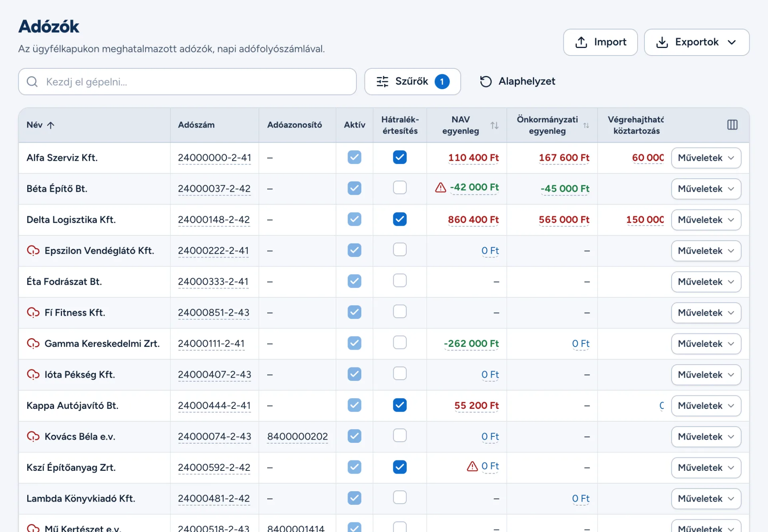The height and width of the screenshot is (532, 768).
Task: Click the filter count badge showing 1
Action: point(442,82)
